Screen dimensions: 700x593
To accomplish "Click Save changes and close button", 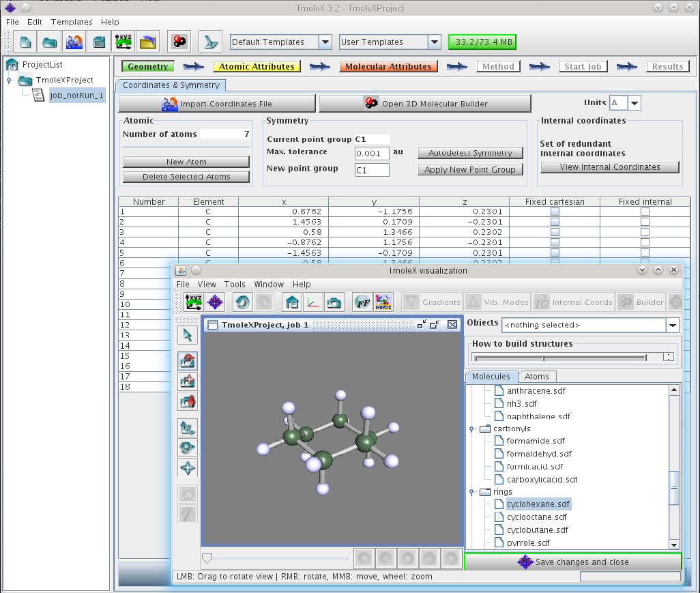I will [573, 562].
